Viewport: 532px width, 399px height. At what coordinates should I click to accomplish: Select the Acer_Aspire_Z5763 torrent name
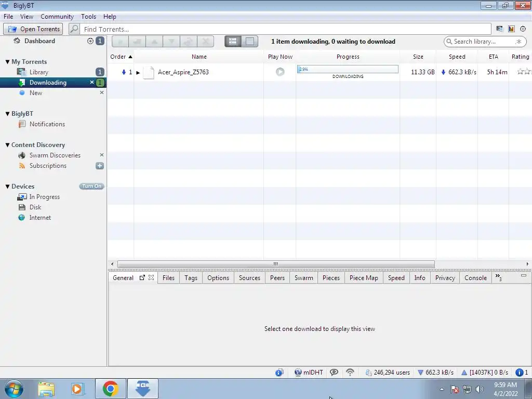pos(183,72)
